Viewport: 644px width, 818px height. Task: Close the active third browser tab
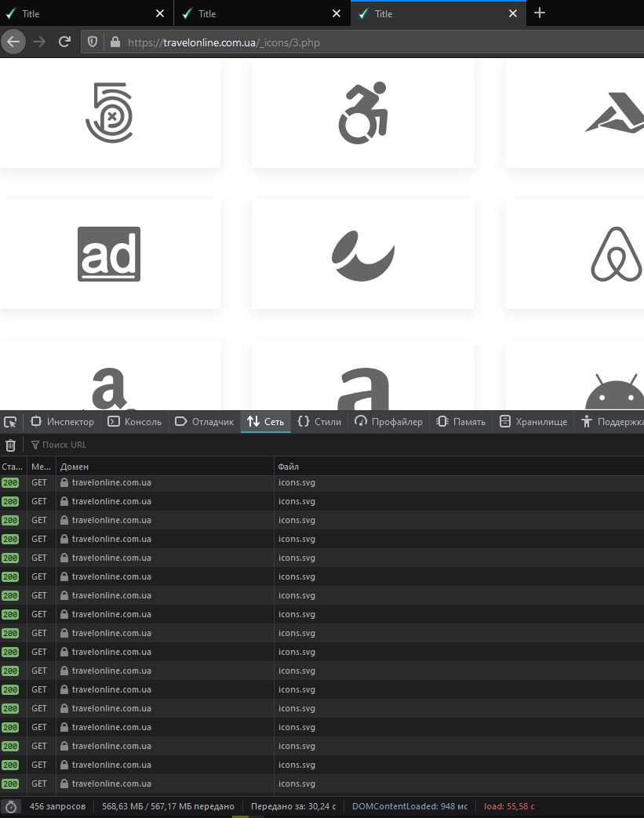pyautogui.click(x=513, y=13)
